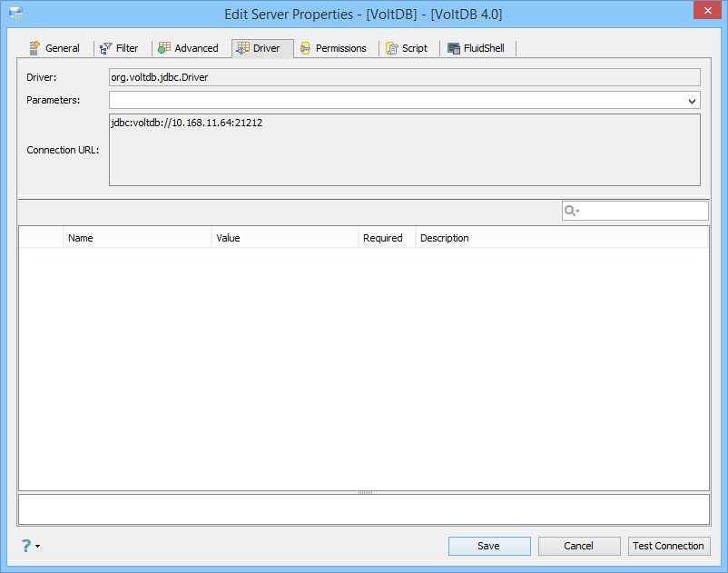Click the application icon in title bar
The image size is (728, 573).
pyautogui.click(x=16, y=14)
